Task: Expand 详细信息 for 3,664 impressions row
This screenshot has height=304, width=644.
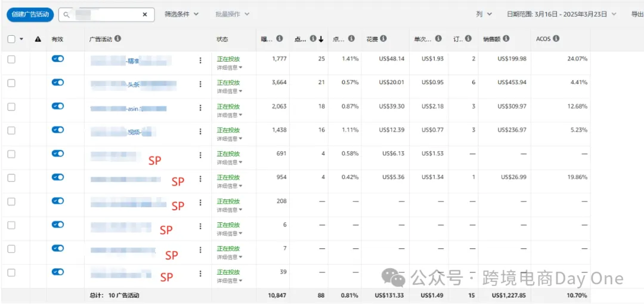Action: tap(230, 91)
